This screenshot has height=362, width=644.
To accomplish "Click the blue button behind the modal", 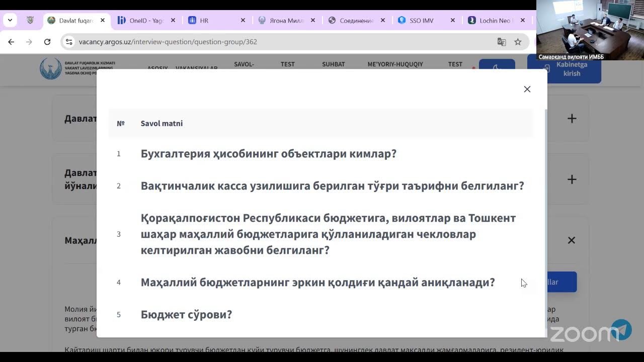I will click(x=562, y=282).
